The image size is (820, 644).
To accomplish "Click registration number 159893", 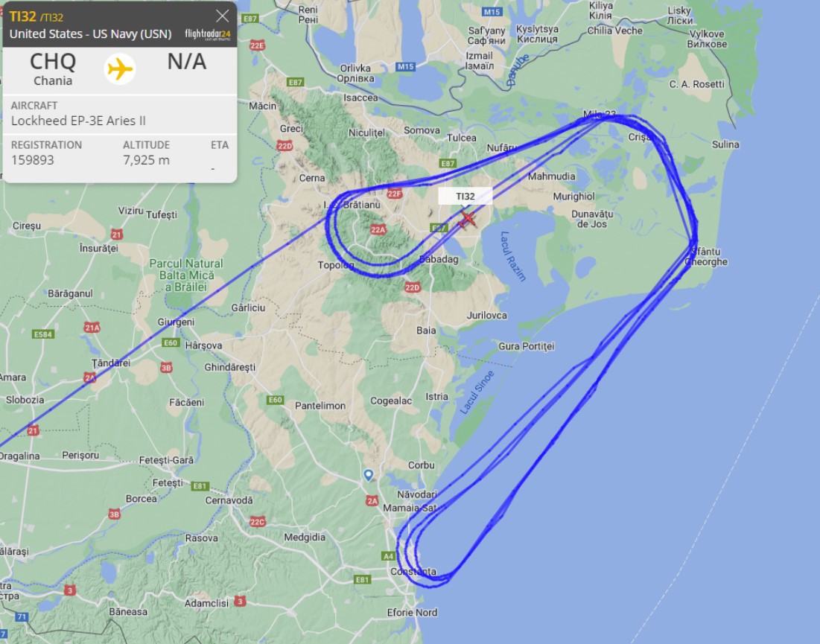I will pyautogui.click(x=33, y=160).
